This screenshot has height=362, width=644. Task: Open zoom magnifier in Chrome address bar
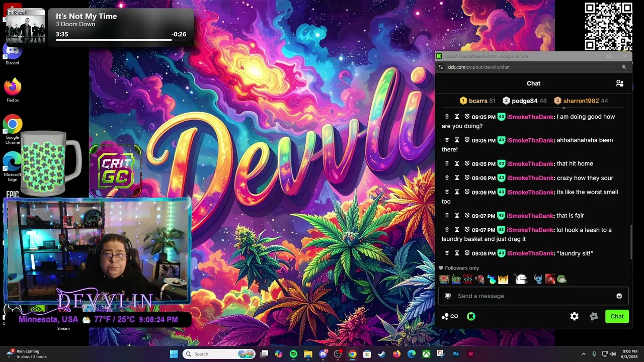(x=624, y=67)
